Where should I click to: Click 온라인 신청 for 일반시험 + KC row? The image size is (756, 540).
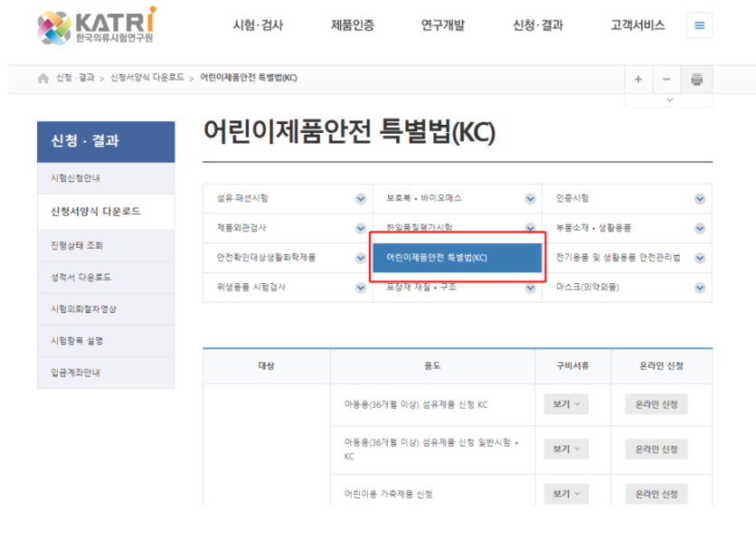pos(657,449)
